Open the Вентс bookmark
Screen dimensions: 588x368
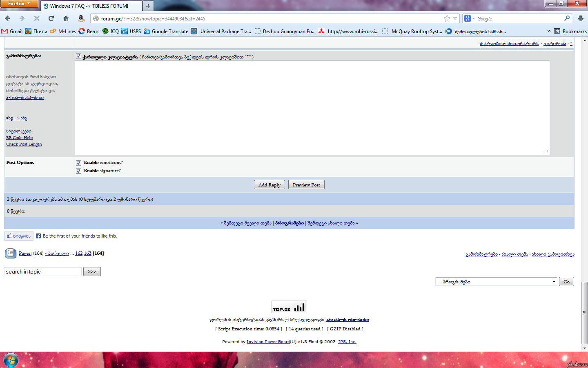[89, 31]
